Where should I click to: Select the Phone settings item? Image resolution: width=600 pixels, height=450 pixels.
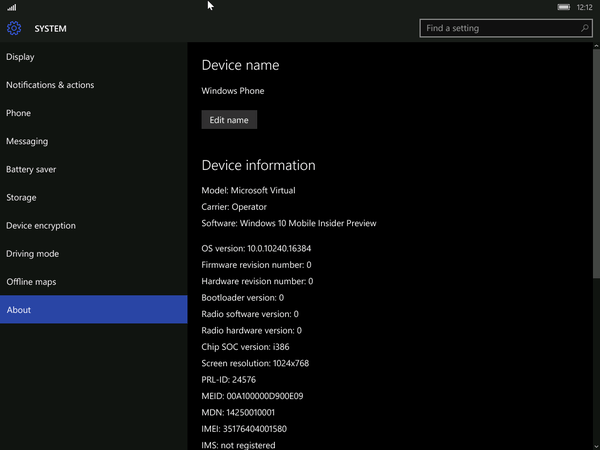(x=94, y=113)
